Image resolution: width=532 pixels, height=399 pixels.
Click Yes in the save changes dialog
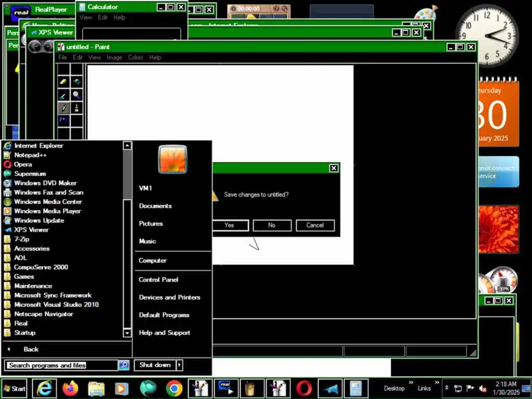pyautogui.click(x=230, y=225)
